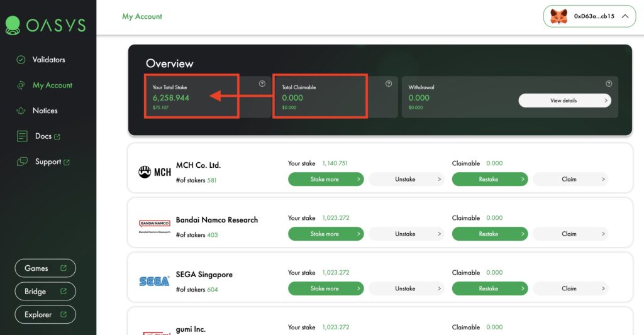This screenshot has height=335, width=644.
Task: Open help tooltip for Total Claimable
Action: [389, 84]
